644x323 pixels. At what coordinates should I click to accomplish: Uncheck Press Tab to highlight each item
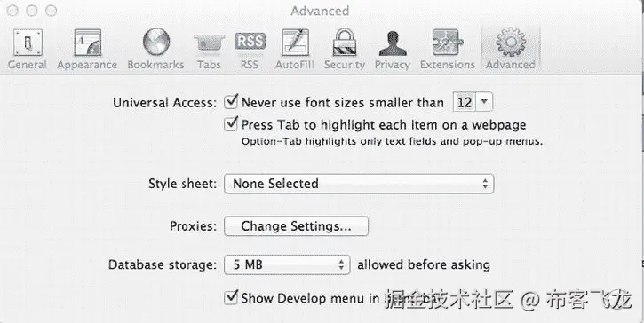[231, 123]
